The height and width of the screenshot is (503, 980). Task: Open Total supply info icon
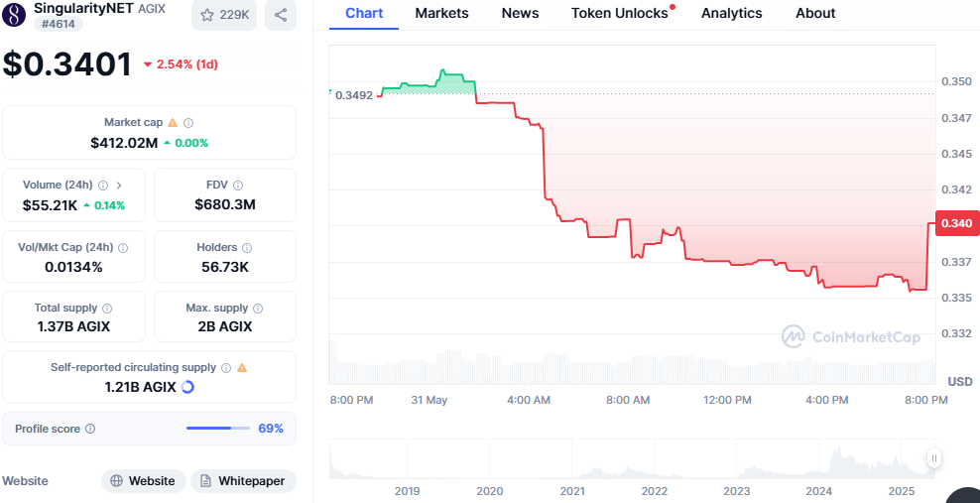(x=107, y=308)
